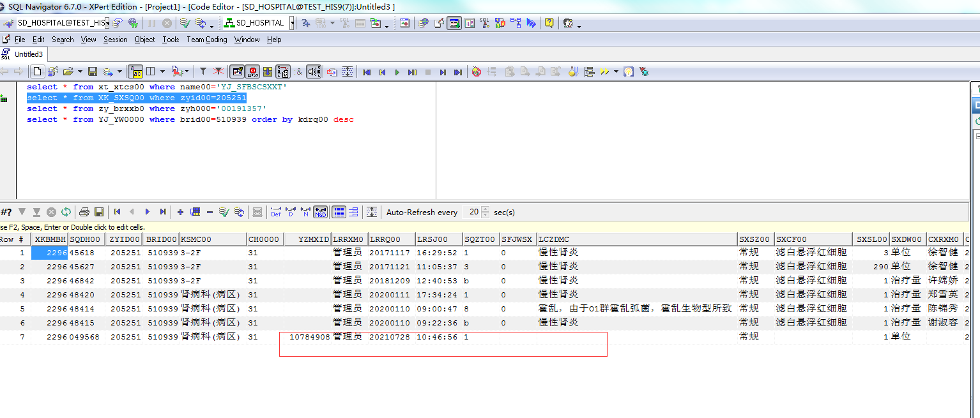Click cell 10784908 in YZMXID column
This screenshot has width=980, height=418.
coord(308,337)
